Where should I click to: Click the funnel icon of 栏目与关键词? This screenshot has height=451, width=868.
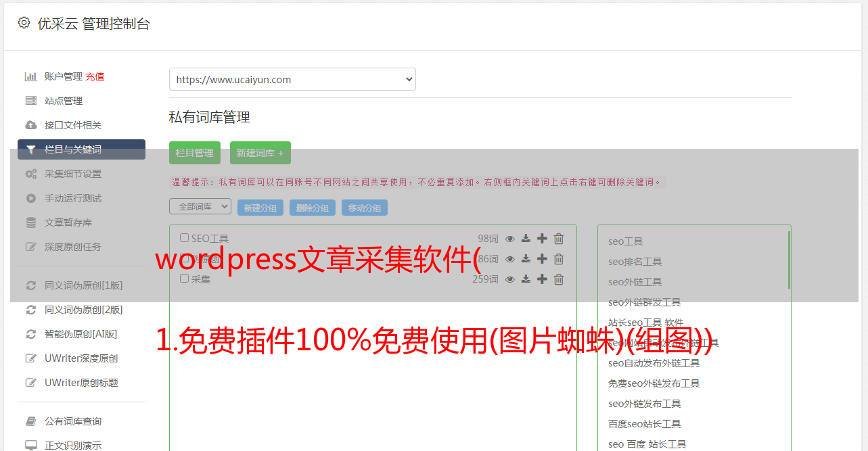click(30, 149)
